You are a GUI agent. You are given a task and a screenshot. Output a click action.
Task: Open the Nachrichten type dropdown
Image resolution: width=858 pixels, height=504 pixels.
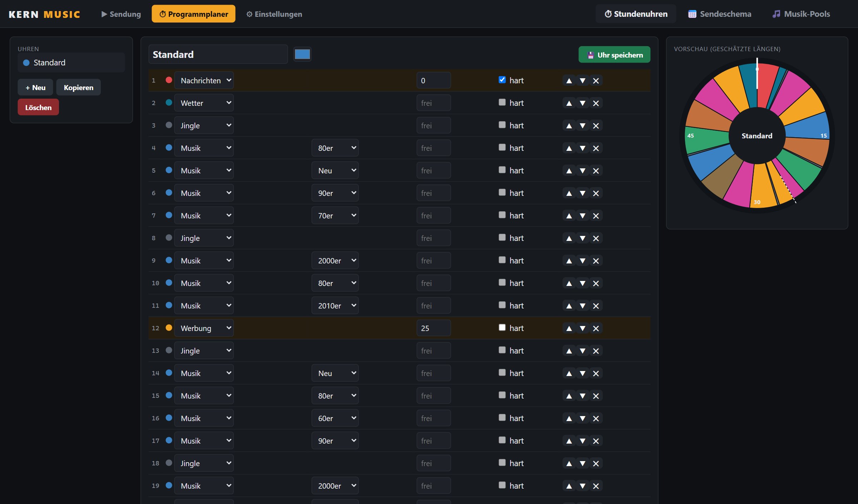coord(204,80)
